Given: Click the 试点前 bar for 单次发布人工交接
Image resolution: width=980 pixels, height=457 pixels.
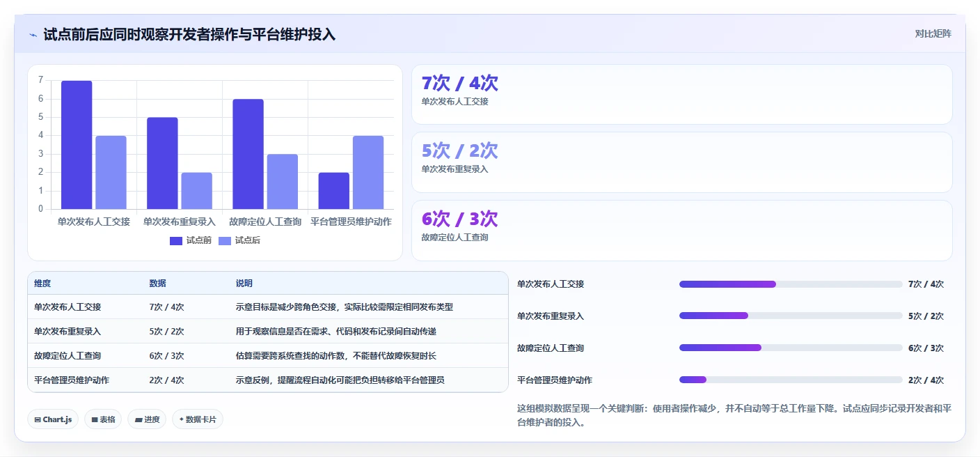Looking at the screenshot, I should [x=77, y=145].
